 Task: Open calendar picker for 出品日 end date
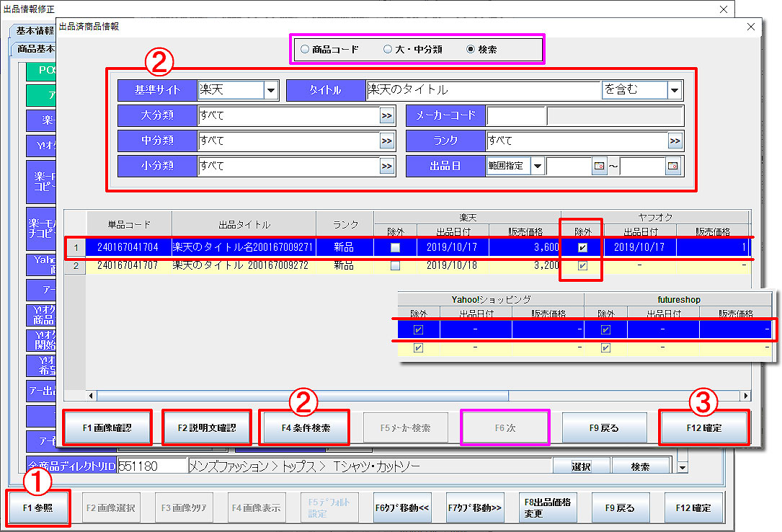[672, 166]
